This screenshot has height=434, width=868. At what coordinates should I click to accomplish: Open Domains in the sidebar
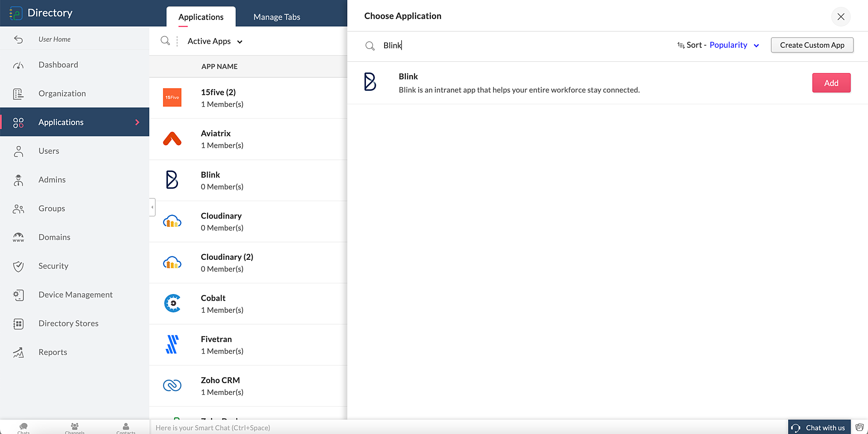(75, 237)
